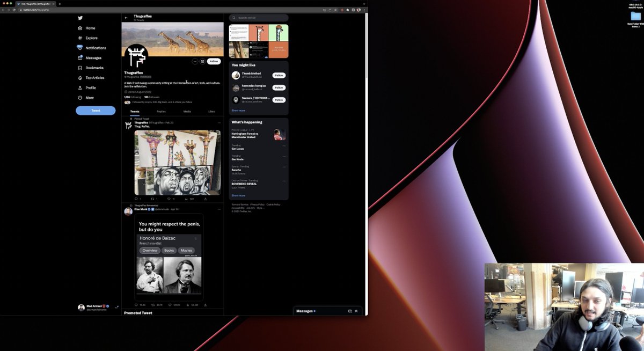Open the Messages envelope in the sidebar
Screen dimensions: 644x351
pos(80,58)
